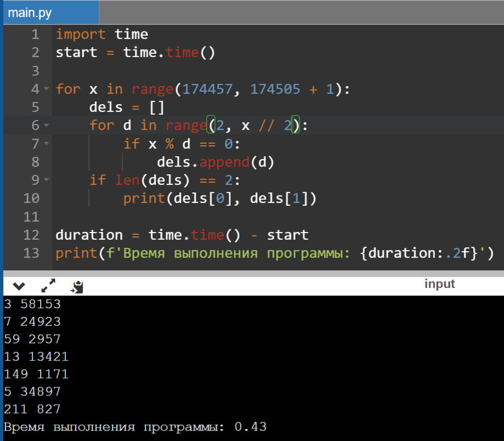This screenshot has height=441, width=504.
Task: Click the 'print' call on line 10
Action: tap(144, 199)
